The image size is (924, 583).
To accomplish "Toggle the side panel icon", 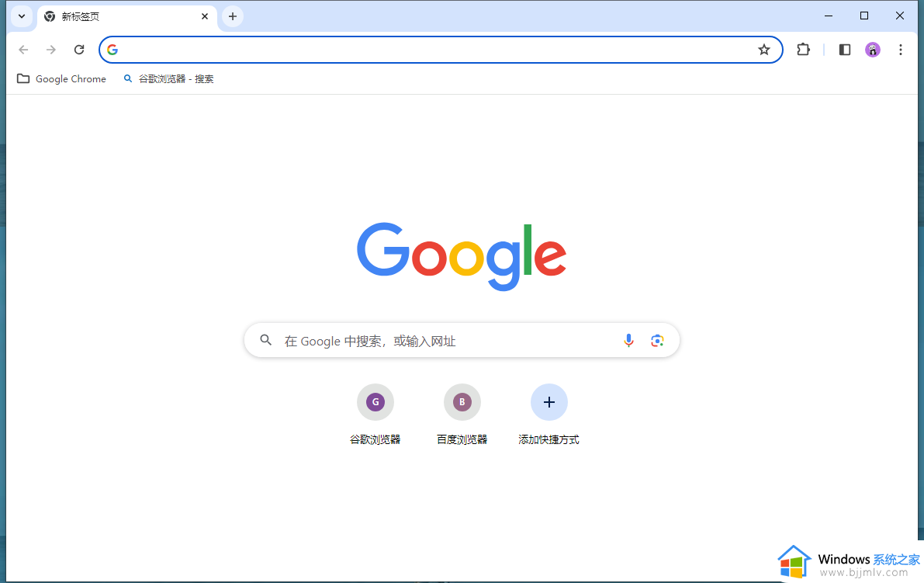I will coord(844,50).
